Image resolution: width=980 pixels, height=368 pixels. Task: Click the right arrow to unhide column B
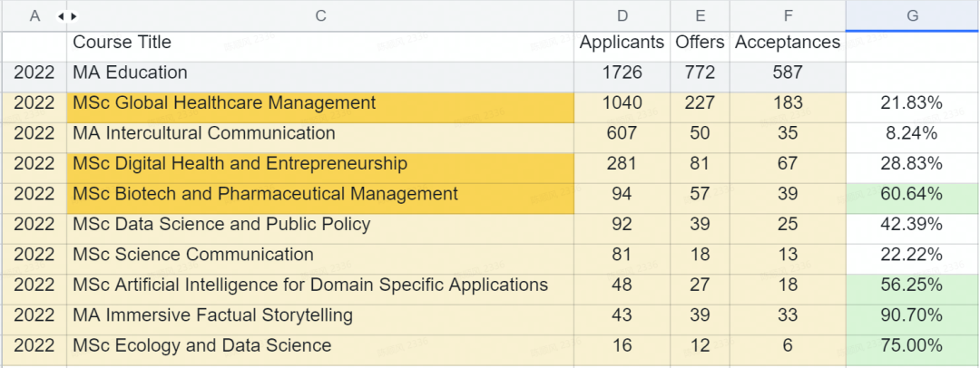73,16
